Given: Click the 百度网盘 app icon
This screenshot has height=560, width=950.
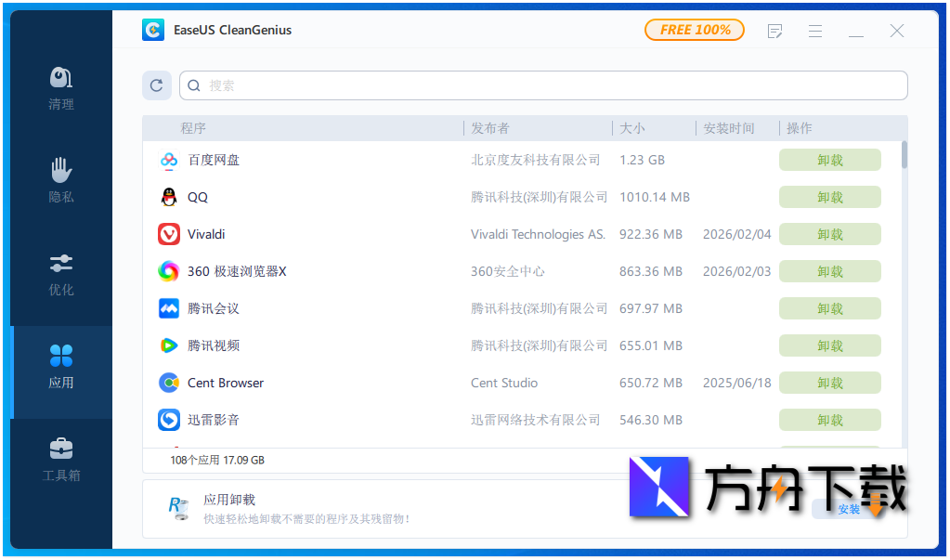Looking at the screenshot, I should pos(168,160).
